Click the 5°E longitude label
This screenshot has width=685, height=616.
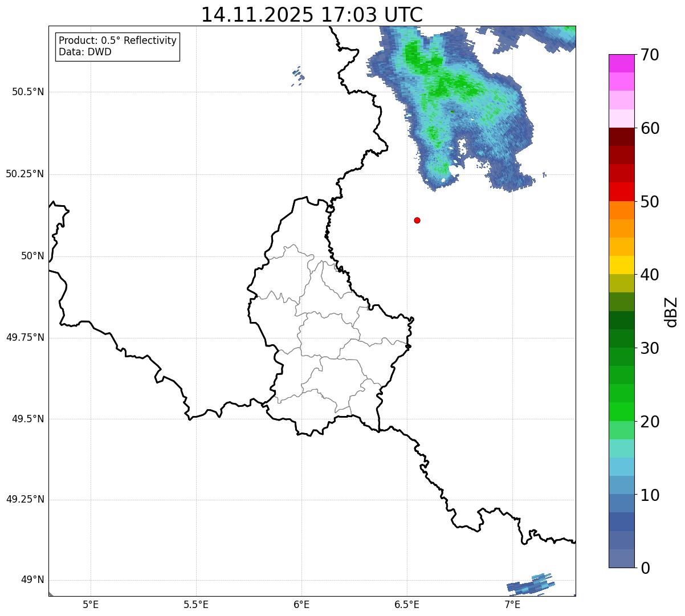[x=91, y=604]
